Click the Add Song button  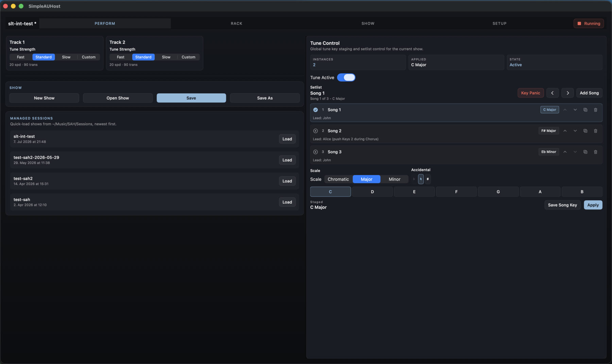tap(589, 93)
